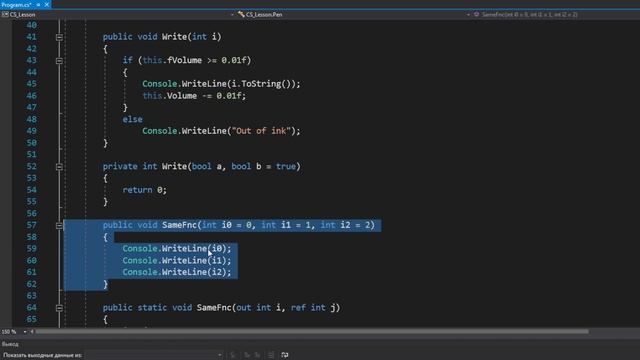640x360 pixels.
Task: Click line number 57
Action: (x=31, y=225)
